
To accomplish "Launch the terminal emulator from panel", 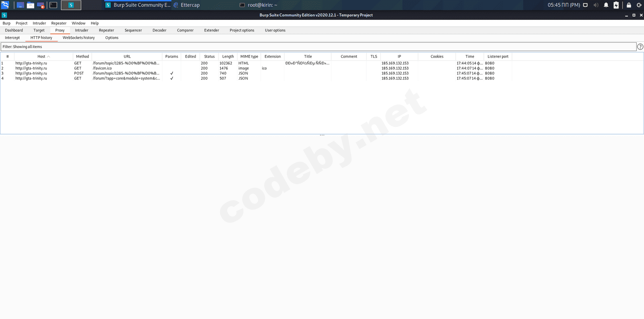I will [54, 5].
